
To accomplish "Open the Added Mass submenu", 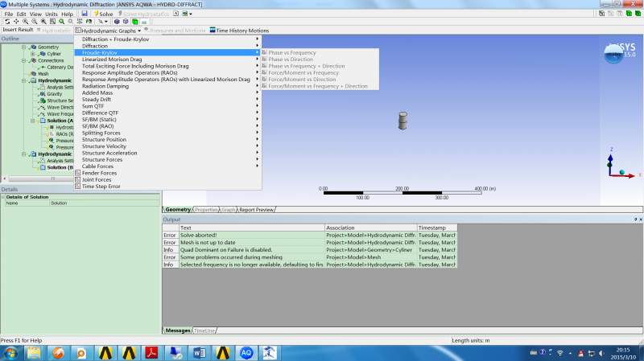I will click(x=167, y=92).
